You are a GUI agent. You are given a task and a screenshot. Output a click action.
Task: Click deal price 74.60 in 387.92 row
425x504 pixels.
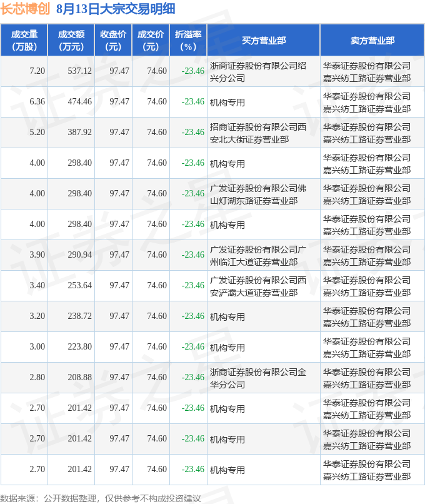(157, 132)
